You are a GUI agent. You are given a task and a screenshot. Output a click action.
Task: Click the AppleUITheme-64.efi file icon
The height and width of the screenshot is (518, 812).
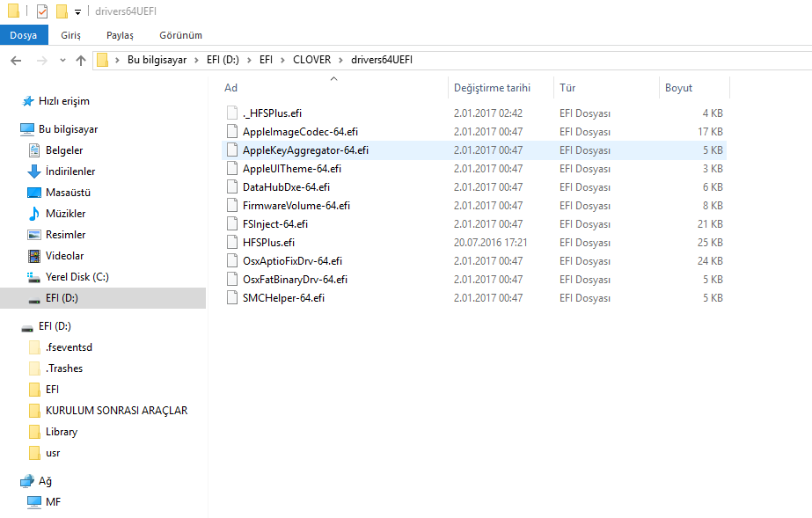(x=232, y=169)
